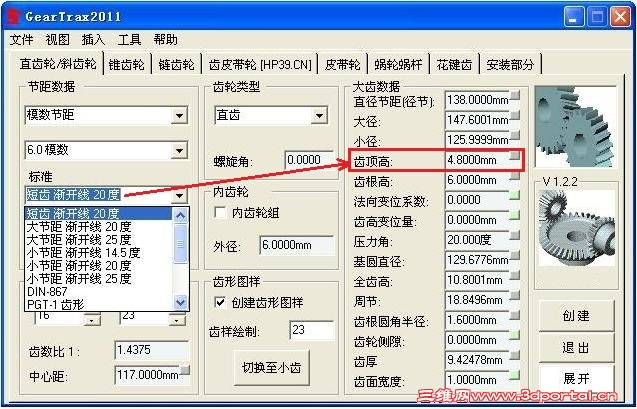Switch to the 齿皮带轮 [HP39.CN] tab
The width and height of the screenshot is (637, 409).
pos(260,64)
